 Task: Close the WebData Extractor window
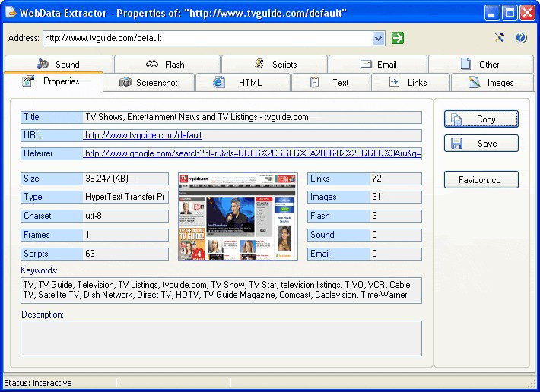point(527,13)
